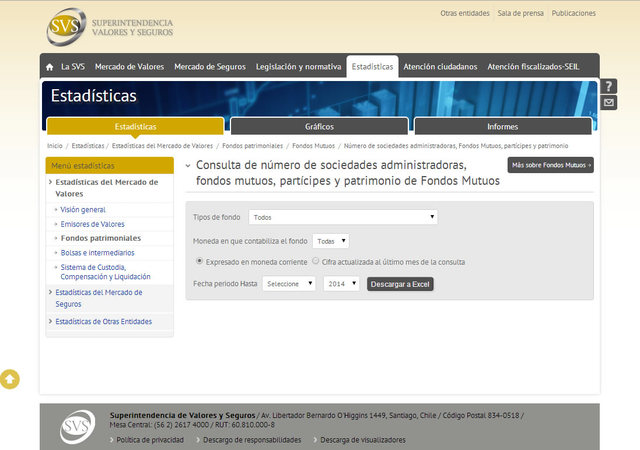Open Mercado de Seguros menu

[x=210, y=67]
